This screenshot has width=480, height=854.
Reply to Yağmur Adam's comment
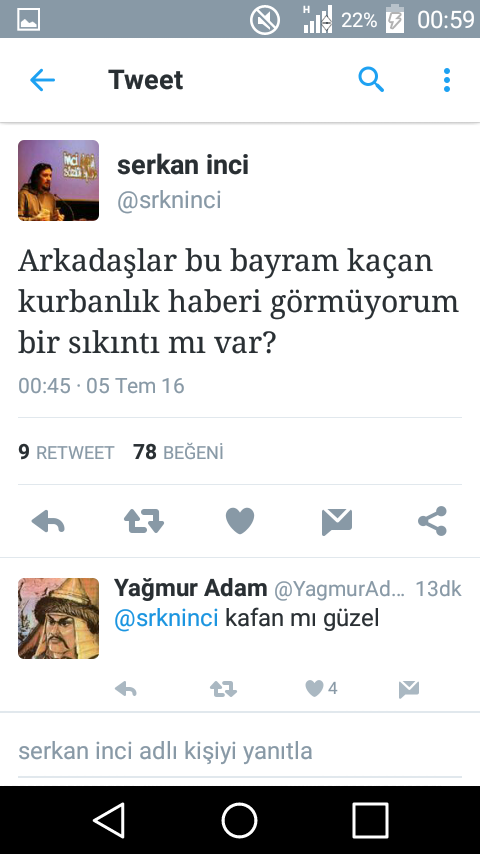click(126, 690)
